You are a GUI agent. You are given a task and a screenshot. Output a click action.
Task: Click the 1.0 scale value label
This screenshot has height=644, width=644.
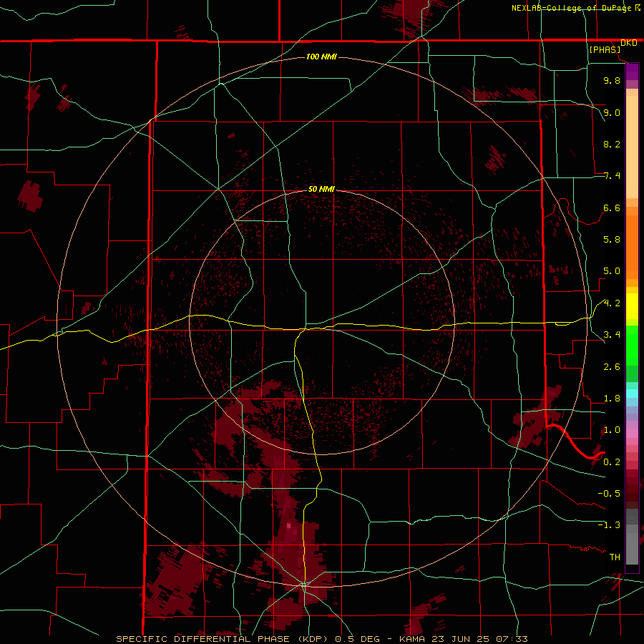(x=612, y=430)
